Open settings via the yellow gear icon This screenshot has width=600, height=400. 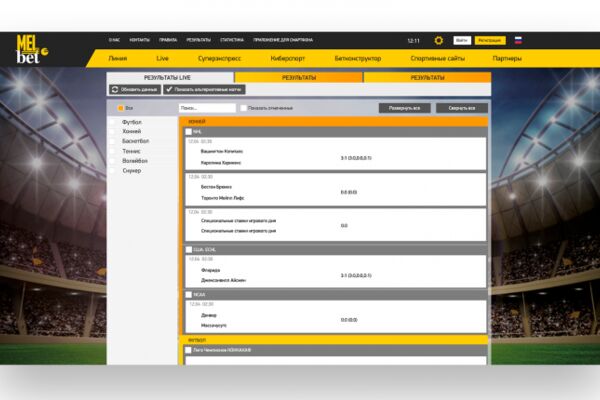439,40
